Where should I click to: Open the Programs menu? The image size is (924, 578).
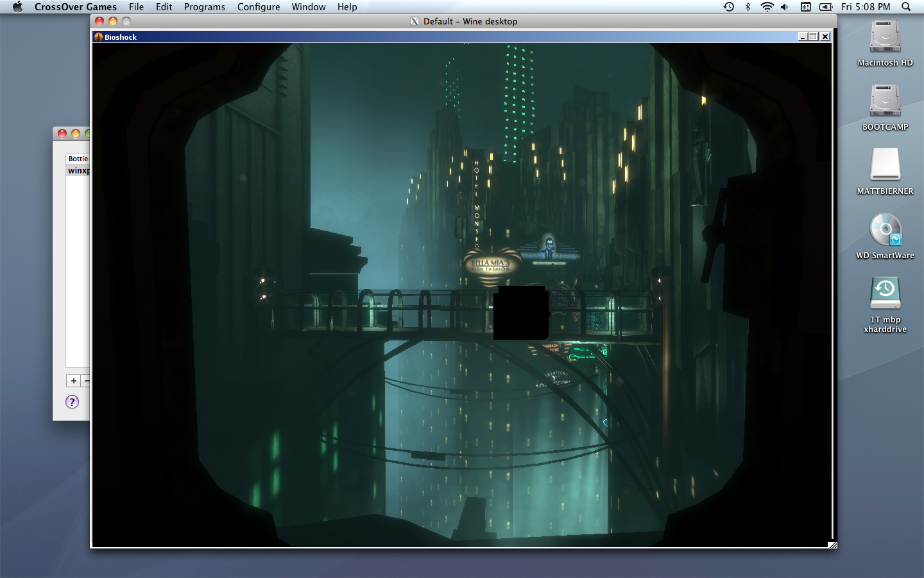[x=204, y=7]
